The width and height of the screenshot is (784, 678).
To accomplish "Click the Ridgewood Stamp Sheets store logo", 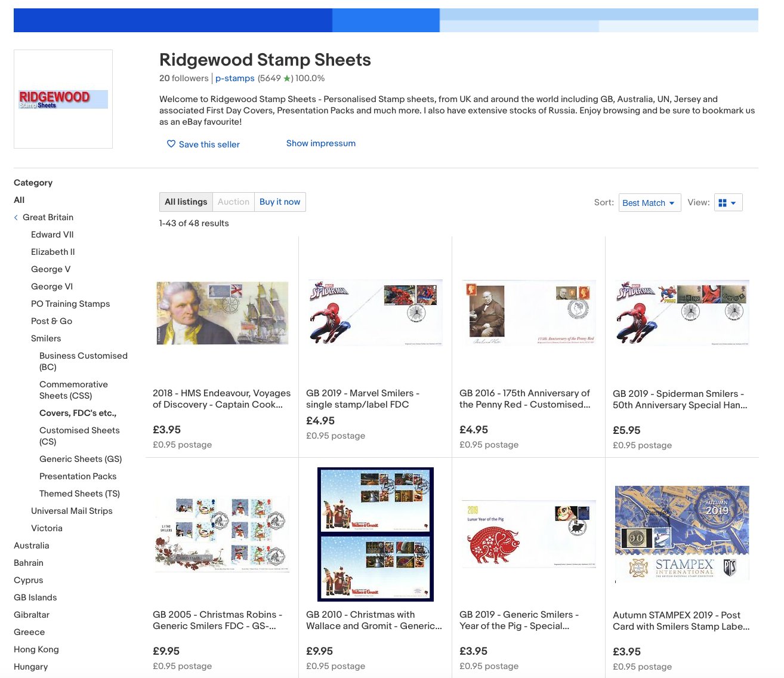I will [63, 99].
